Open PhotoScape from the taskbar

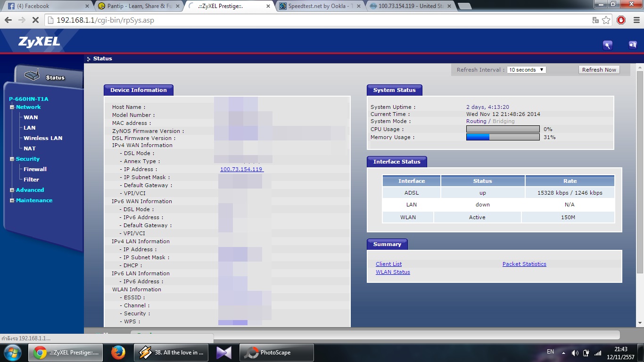tap(277, 353)
